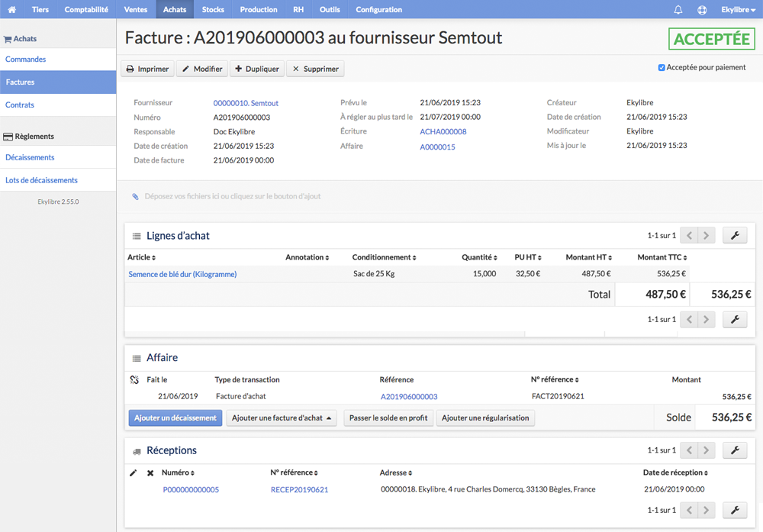The image size is (763, 532).
Task: Click the file drop area text
Action: [x=233, y=197]
